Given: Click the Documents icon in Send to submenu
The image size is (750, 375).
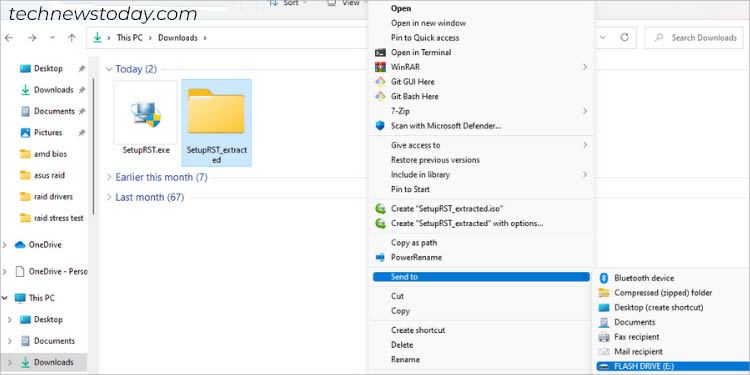Looking at the screenshot, I should click(x=604, y=322).
